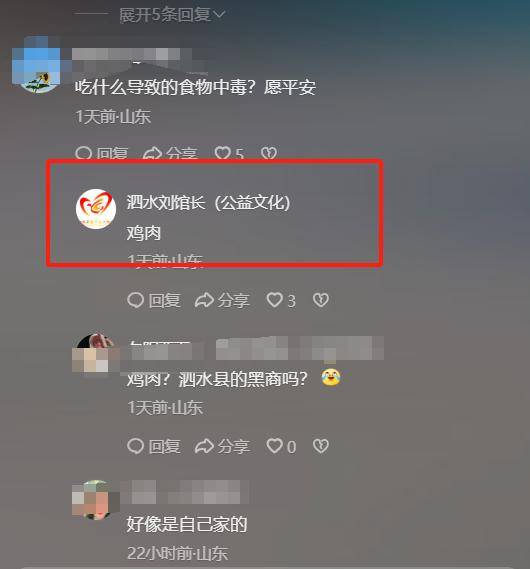
Task: Share the 泗水县的黑商吗 comment
Action: 222,446
